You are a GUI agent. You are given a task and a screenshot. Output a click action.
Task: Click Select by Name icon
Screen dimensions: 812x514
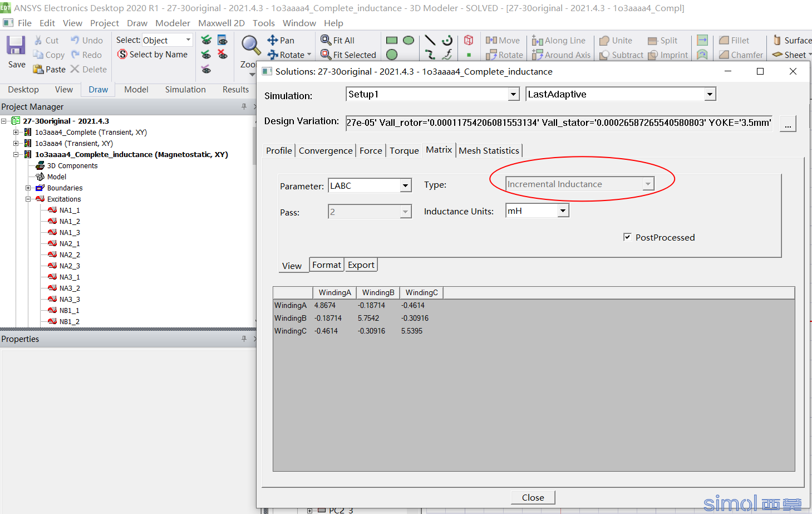[x=122, y=54]
